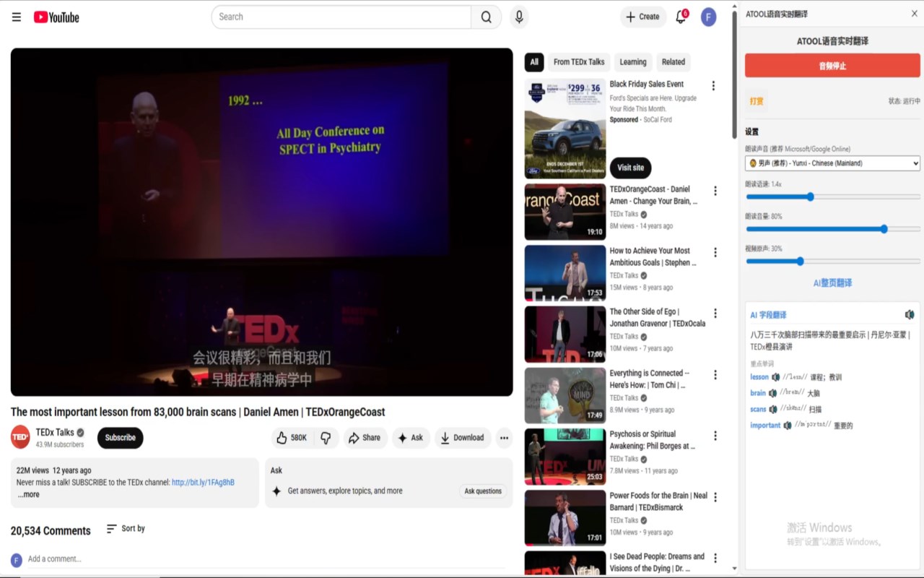
Task: Play pronunciation of the word important
Action: [x=788, y=426]
